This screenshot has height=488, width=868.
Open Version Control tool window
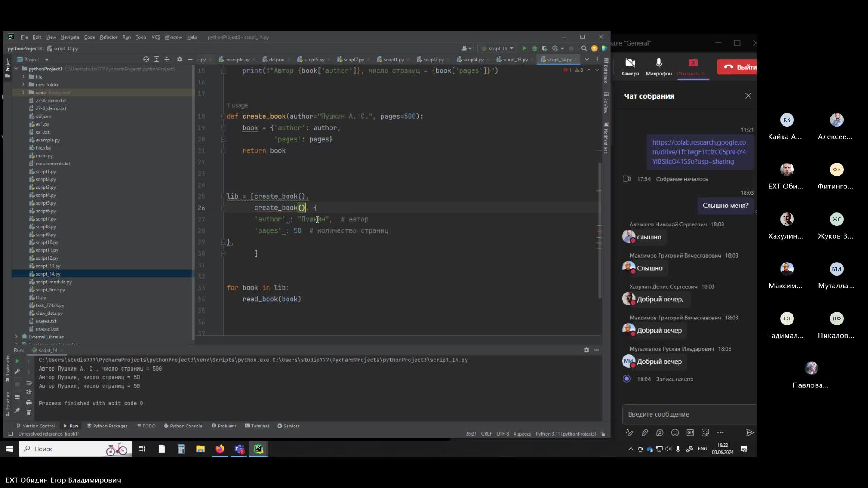(x=36, y=426)
